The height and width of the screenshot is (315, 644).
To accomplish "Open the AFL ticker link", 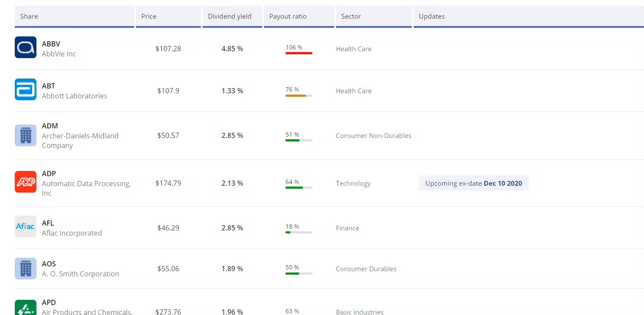I will pyautogui.click(x=48, y=223).
